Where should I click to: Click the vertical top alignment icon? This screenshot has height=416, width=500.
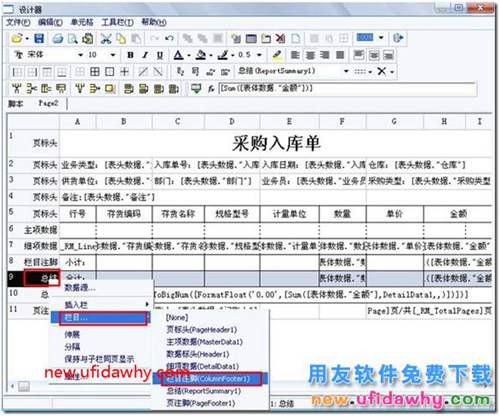(x=359, y=55)
